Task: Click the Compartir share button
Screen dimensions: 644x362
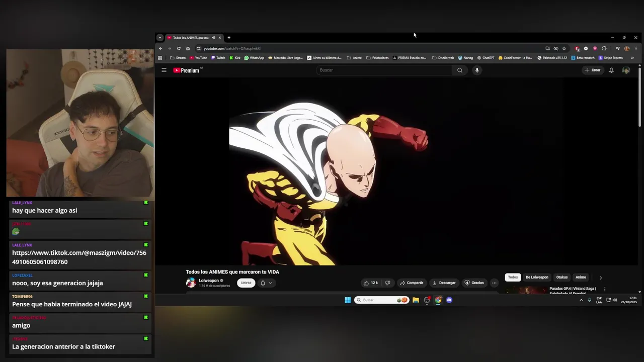Action: (412, 283)
